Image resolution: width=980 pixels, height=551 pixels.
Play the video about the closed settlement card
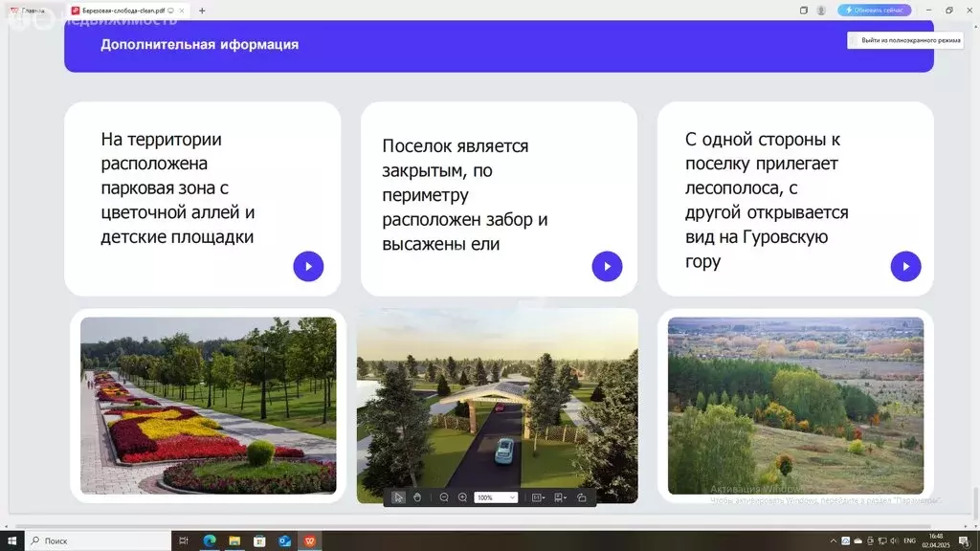coord(607,266)
